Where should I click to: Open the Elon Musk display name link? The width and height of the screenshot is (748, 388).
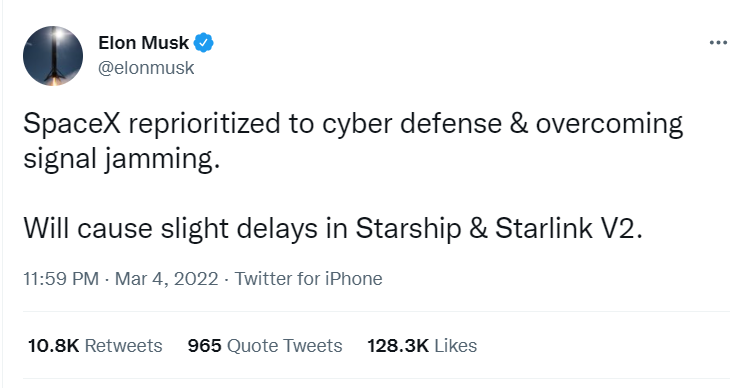point(143,43)
